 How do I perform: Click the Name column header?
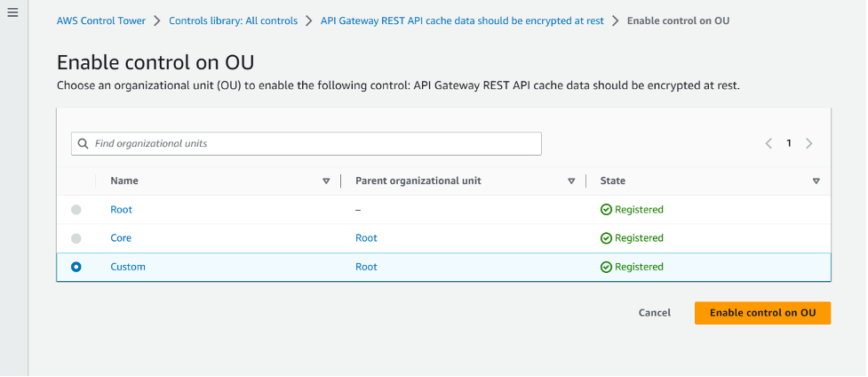click(124, 180)
